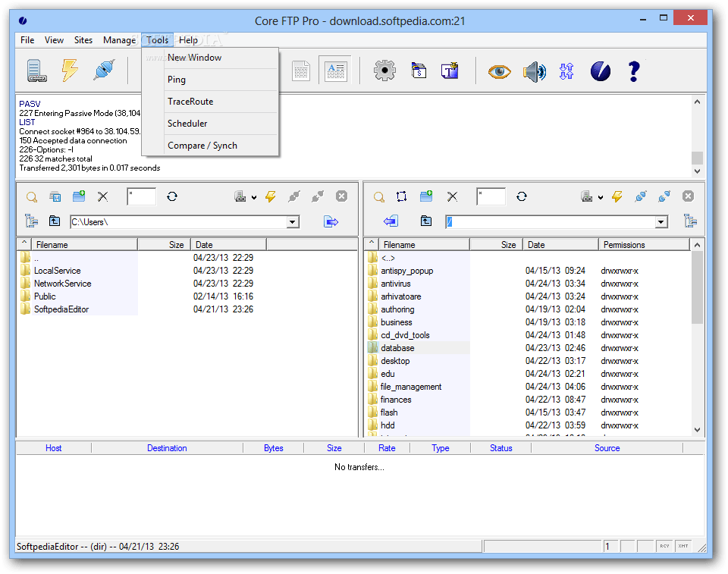The image size is (728, 574).
Task: Sort remote files by Permissions column
Action: [644, 245]
